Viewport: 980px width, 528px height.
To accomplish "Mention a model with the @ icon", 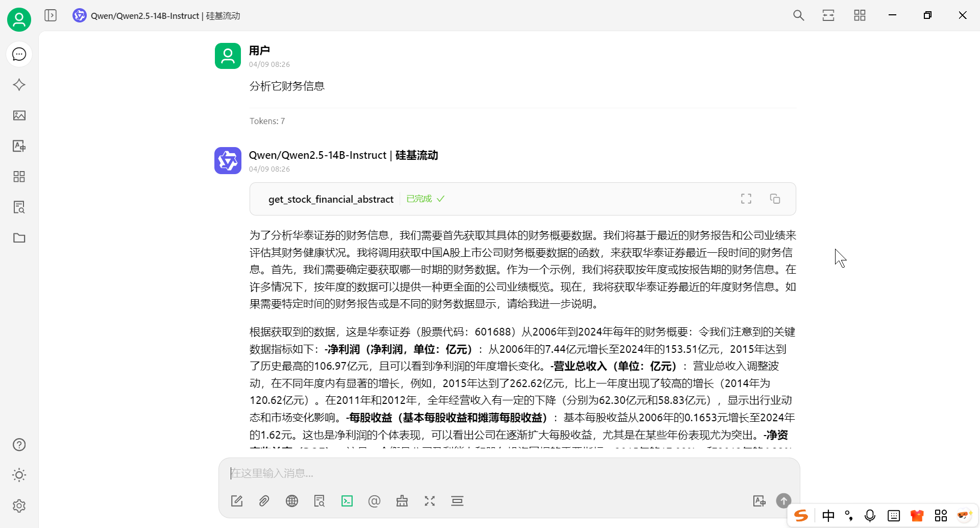I will [x=374, y=501].
